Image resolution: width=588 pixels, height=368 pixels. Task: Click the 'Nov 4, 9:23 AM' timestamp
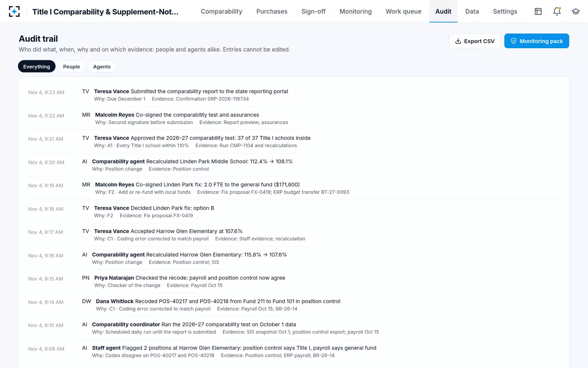(x=46, y=92)
